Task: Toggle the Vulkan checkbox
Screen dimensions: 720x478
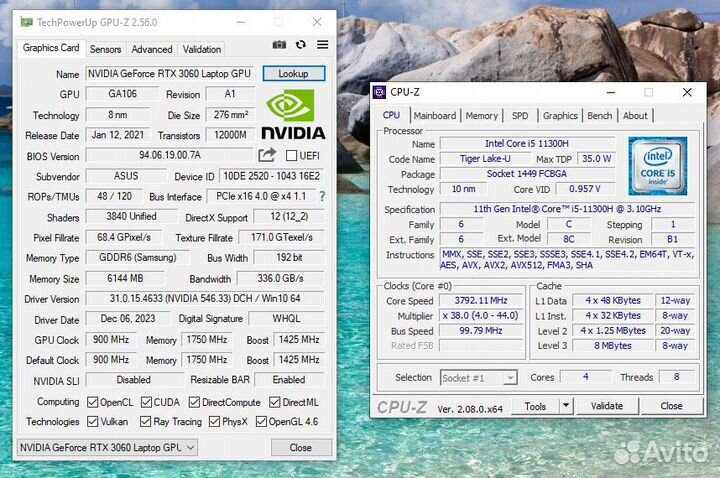Action: pyautogui.click(x=93, y=421)
